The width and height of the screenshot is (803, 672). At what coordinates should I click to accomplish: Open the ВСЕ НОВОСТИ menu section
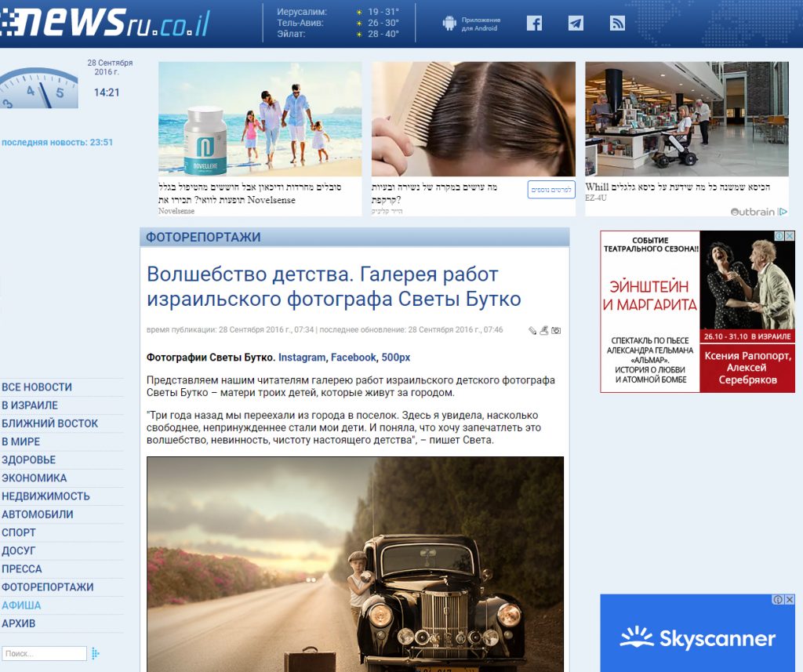37,387
